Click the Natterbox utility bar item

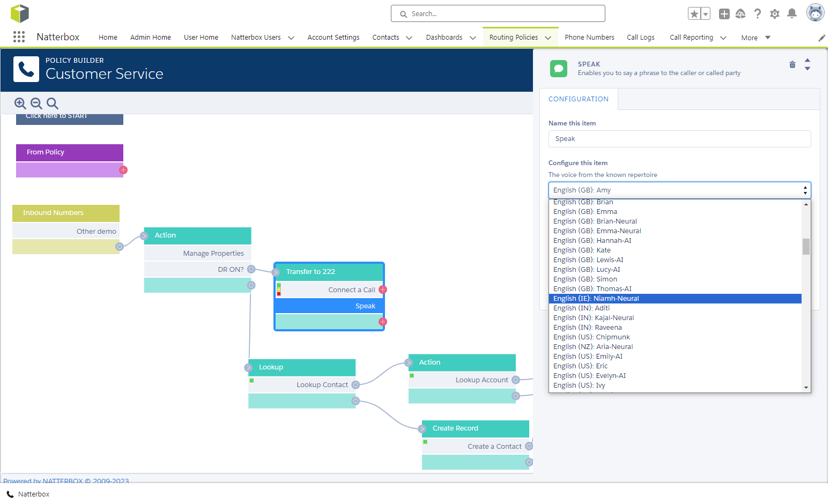click(x=28, y=494)
